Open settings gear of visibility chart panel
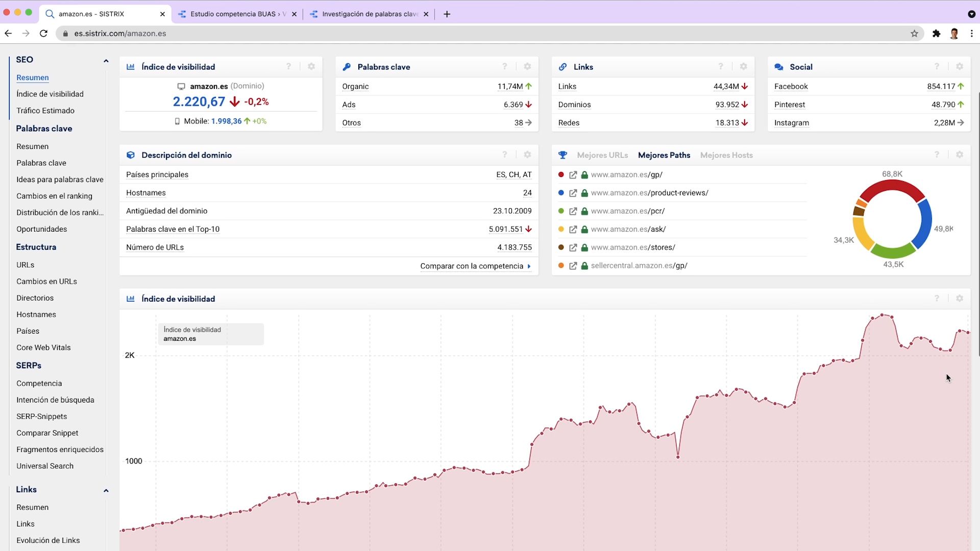Screen dimensions: 980x551 [959, 298]
